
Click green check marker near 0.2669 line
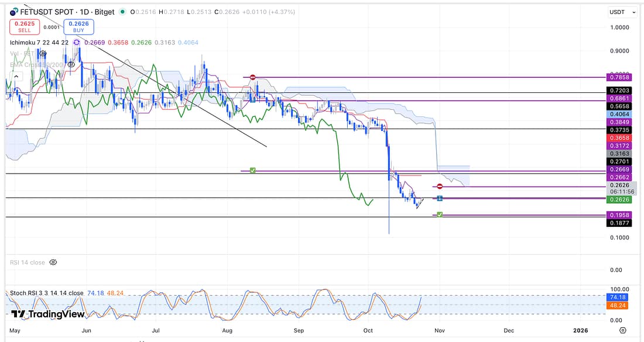(x=252, y=170)
